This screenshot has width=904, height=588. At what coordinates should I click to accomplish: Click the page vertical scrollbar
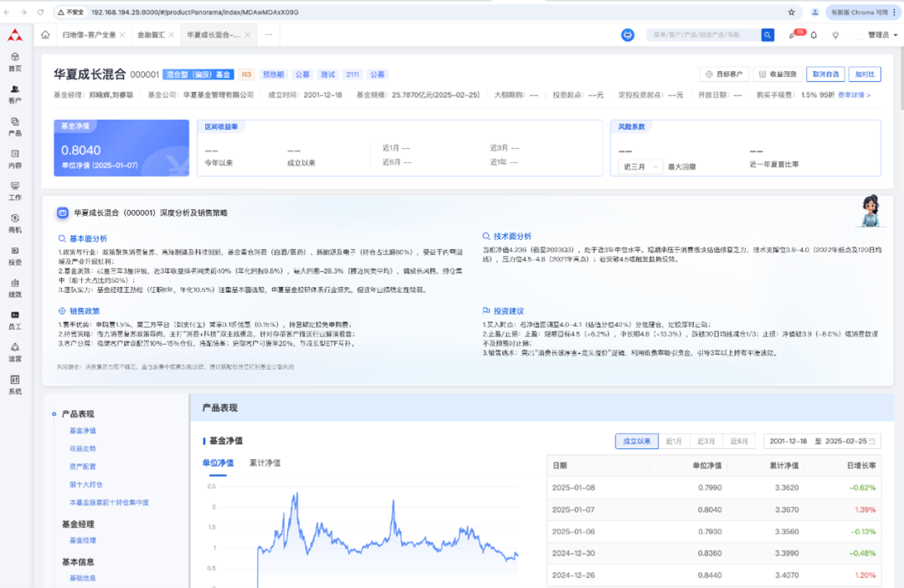[x=901, y=80]
